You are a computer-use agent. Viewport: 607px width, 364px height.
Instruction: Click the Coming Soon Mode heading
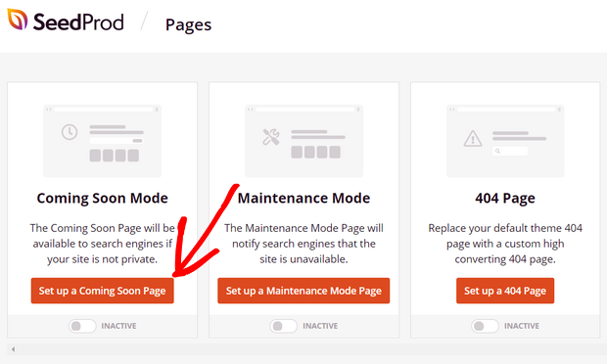tap(102, 198)
